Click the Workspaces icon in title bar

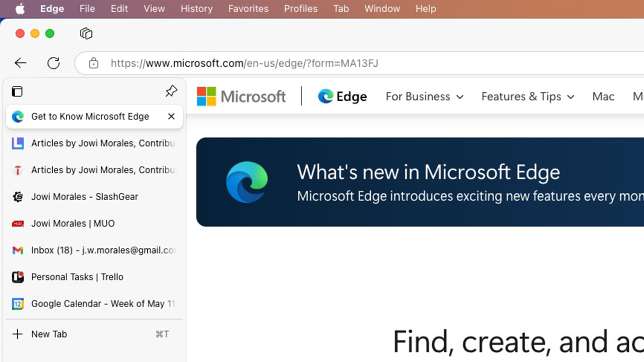click(x=86, y=33)
